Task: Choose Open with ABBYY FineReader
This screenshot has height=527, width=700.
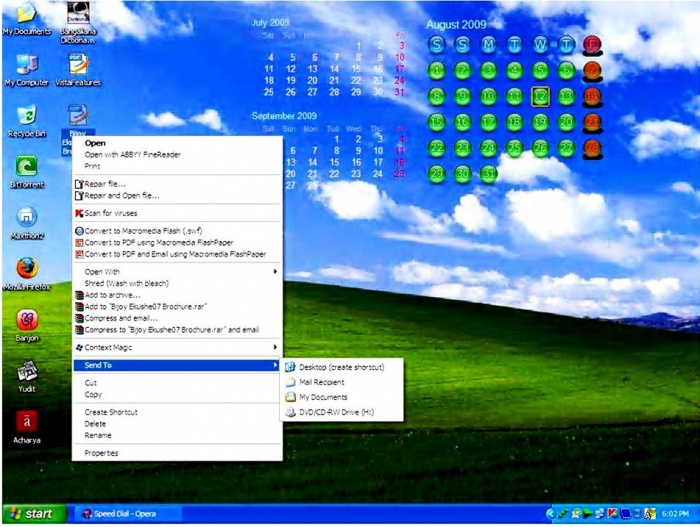Action: [x=177, y=155]
